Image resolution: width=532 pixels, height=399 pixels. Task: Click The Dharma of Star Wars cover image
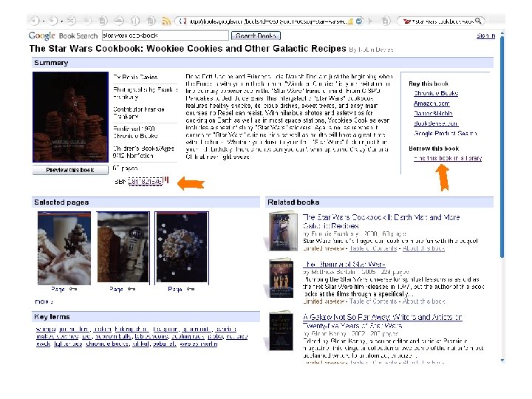281,279
